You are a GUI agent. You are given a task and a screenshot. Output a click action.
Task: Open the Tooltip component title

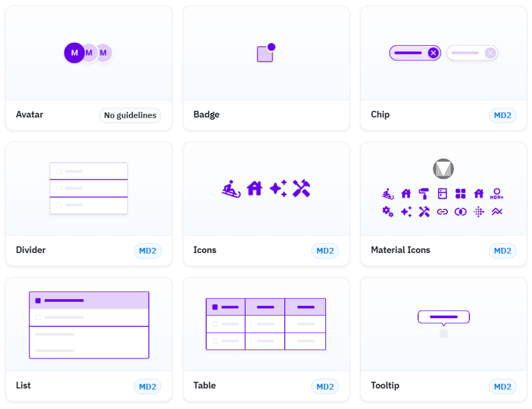click(x=385, y=386)
